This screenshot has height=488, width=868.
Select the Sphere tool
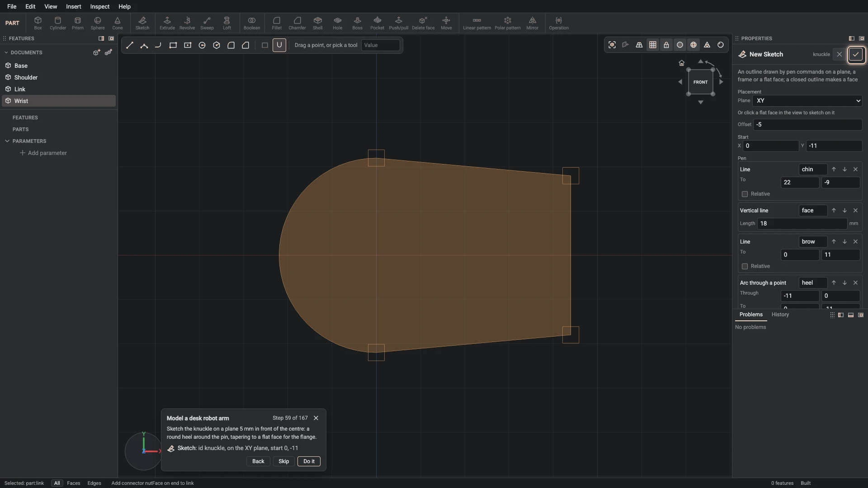coord(98,23)
